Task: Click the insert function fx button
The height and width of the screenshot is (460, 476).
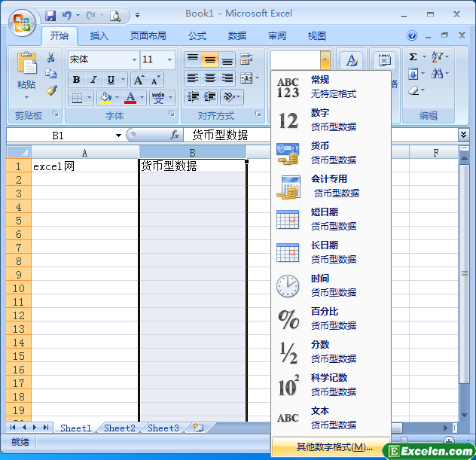Action: click(175, 135)
